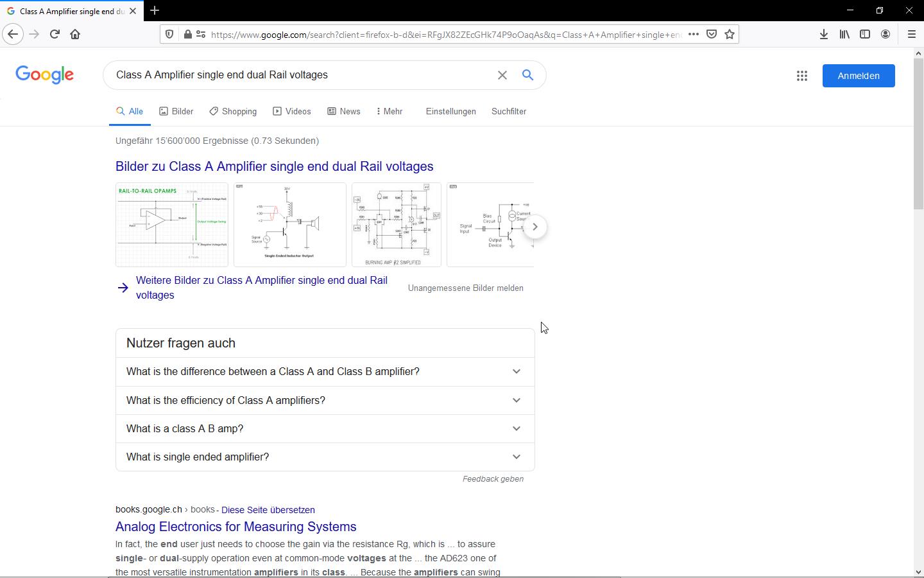Click the Google logo
The image size is (924, 578).
pyautogui.click(x=45, y=74)
